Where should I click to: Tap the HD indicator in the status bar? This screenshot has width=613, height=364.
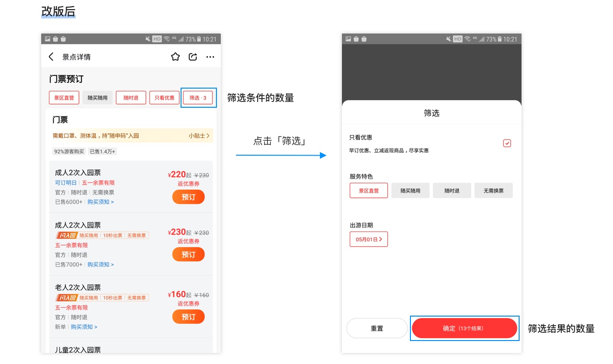tap(157, 39)
